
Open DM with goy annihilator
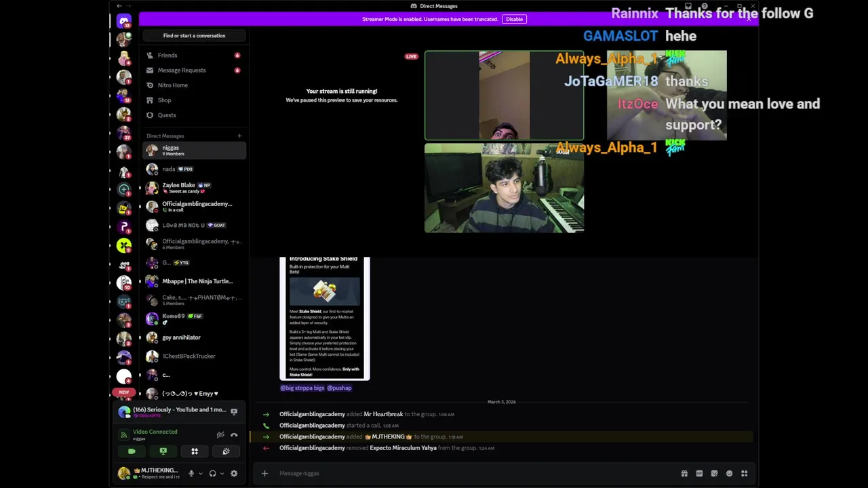tap(194, 338)
